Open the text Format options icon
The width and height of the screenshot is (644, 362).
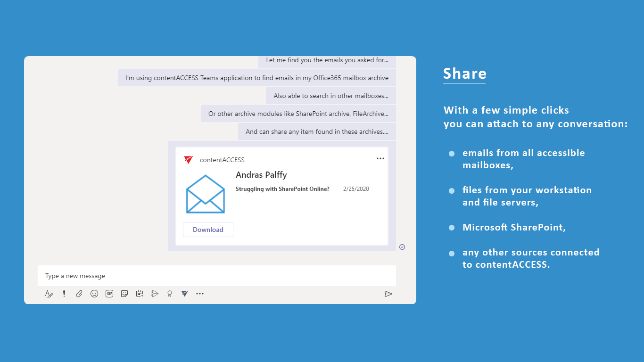[49, 294]
